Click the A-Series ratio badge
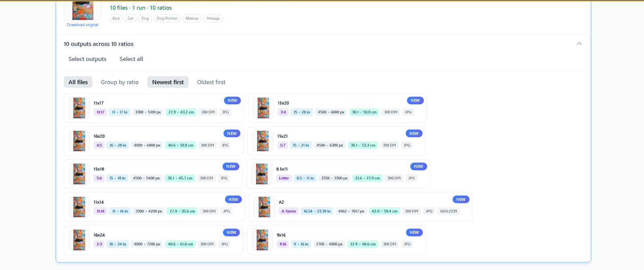Image resolution: width=644 pixels, height=270 pixels. point(289,211)
